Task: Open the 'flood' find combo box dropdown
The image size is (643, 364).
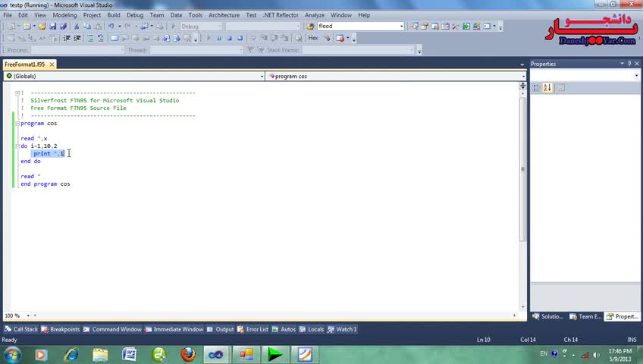Action: coord(401,27)
